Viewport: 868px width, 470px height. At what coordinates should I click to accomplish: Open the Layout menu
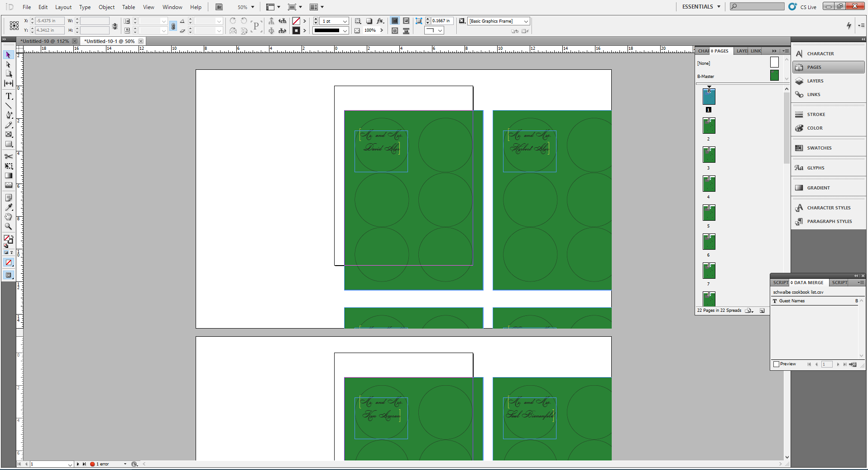click(x=63, y=7)
